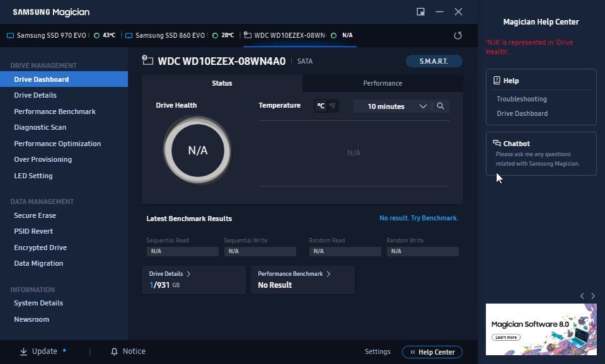The height and width of the screenshot is (364, 605).
Task: Select the Samsung SSD 860 EVO tab
Action: pos(170,35)
